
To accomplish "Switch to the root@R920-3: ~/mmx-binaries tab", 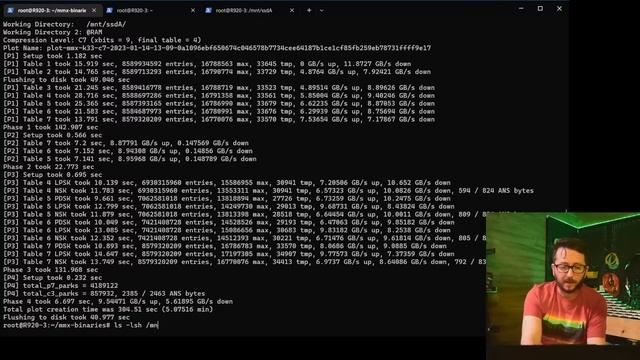I will point(52,10).
